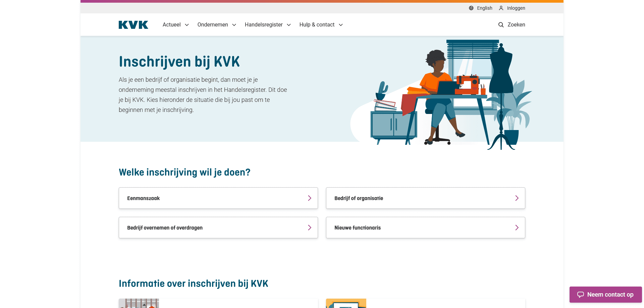Click the Informatie over inschrijven bij KVK heading

click(x=194, y=284)
